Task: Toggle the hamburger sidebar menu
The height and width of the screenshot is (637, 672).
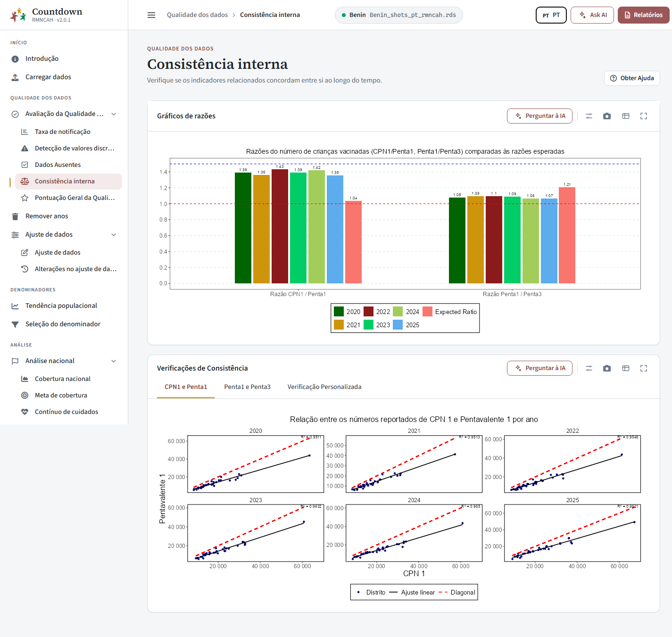Action: click(151, 15)
